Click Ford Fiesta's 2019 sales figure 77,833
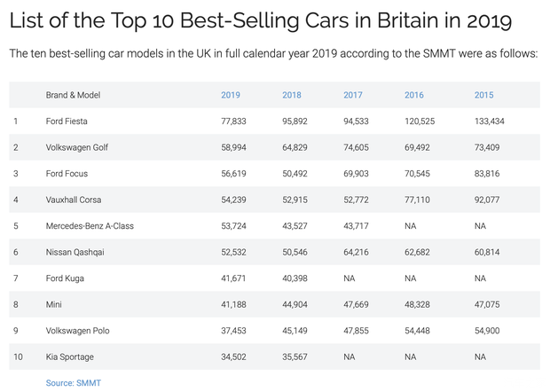Image resolution: width=550 pixels, height=392 pixels. 234,121
